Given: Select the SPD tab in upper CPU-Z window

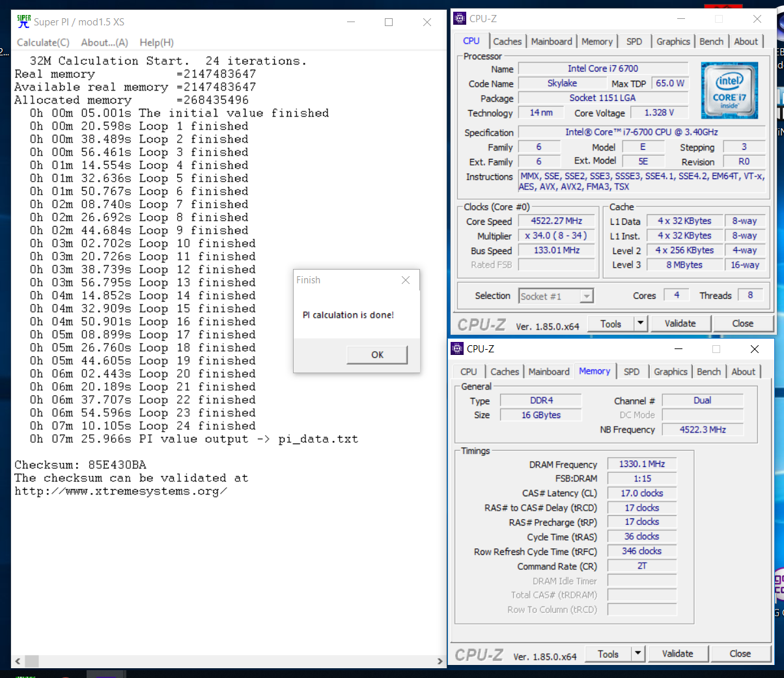Looking at the screenshot, I should tap(634, 41).
